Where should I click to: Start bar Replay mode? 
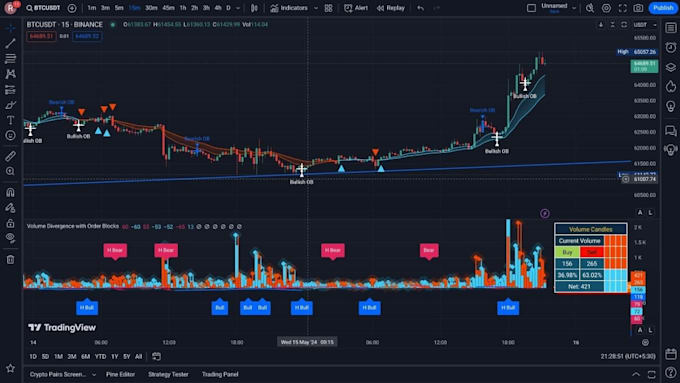point(391,8)
